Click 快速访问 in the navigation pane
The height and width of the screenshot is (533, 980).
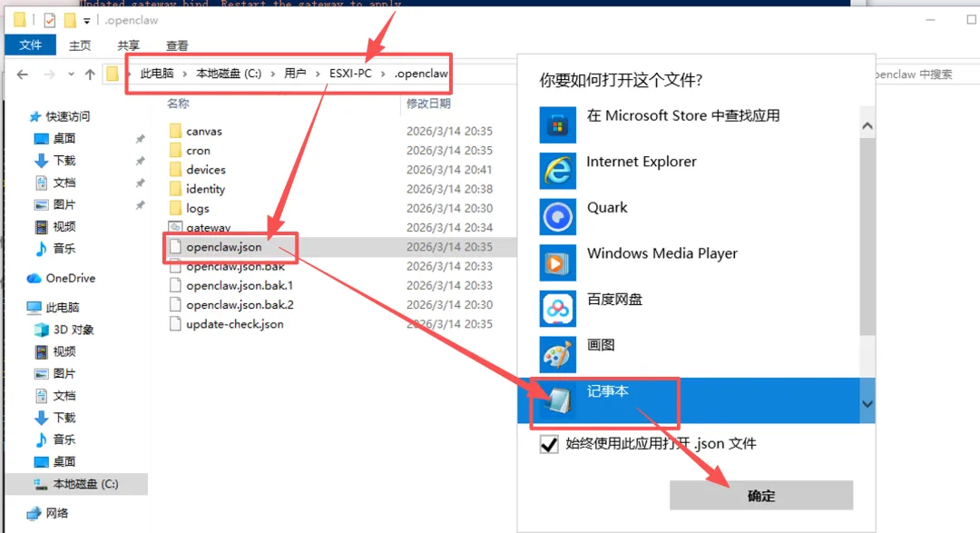[67, 116]
